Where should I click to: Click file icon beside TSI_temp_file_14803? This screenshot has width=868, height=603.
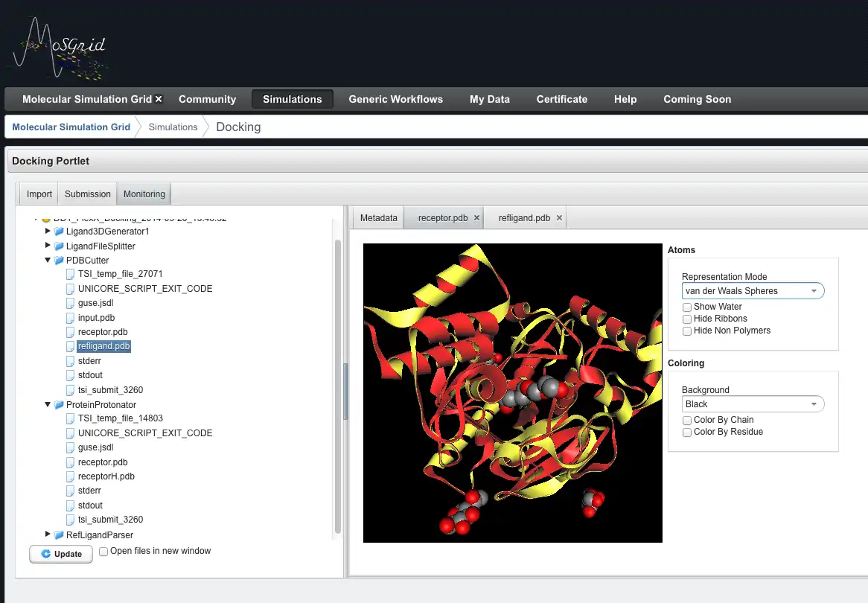pyautogui.click(x=70, y=418)
